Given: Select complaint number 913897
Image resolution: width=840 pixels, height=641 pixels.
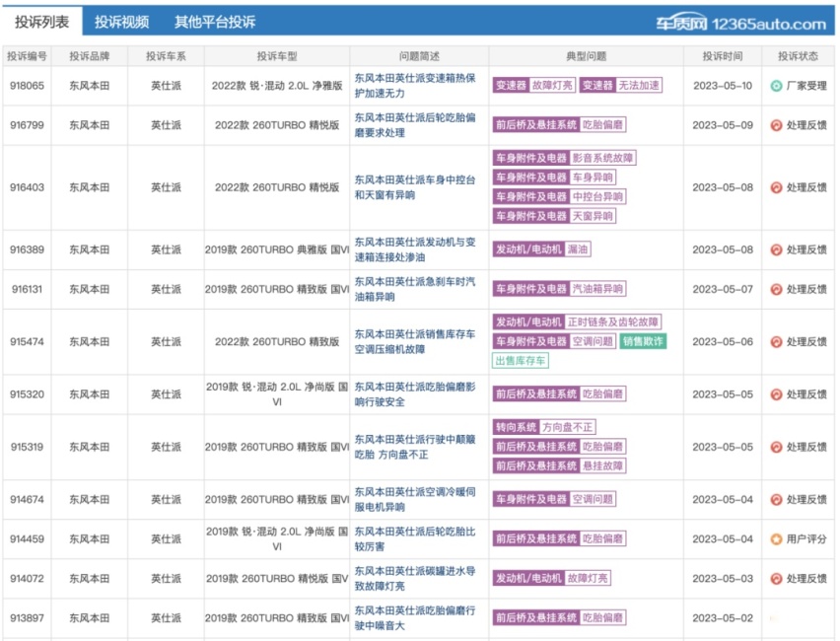Looking at the screenshot, I should coord(27,618).
